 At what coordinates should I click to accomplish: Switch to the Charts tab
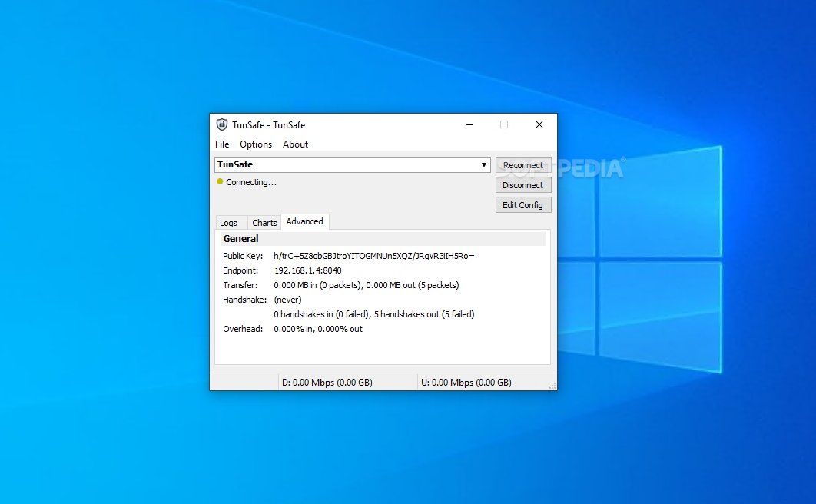pyautogui.click(x=264, y=223)
